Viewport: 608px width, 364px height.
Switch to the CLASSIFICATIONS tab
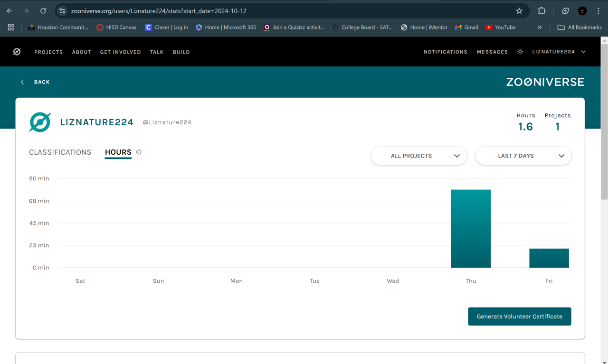(60, 152)
